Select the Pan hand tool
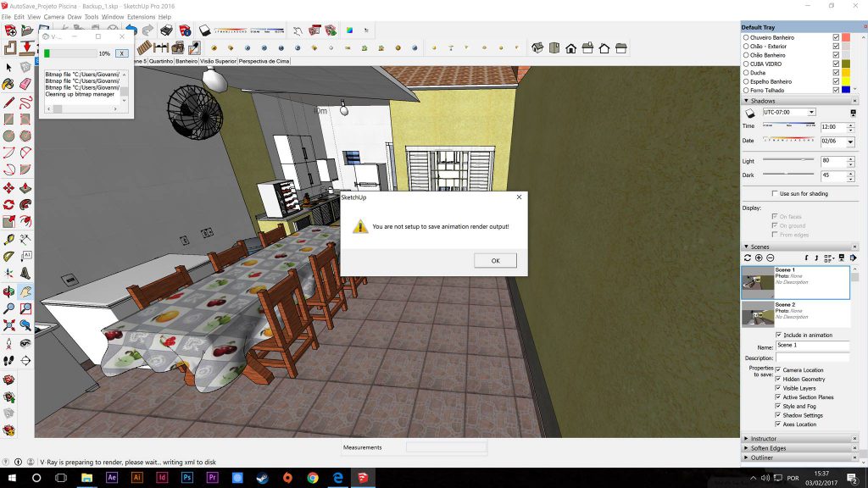This screenshot has width=868, height=488. click(25, 291)
